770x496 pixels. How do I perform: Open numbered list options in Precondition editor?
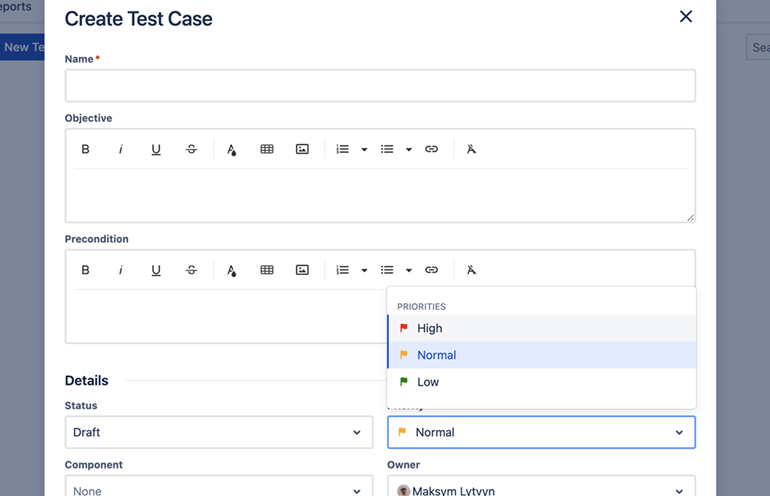364,270
